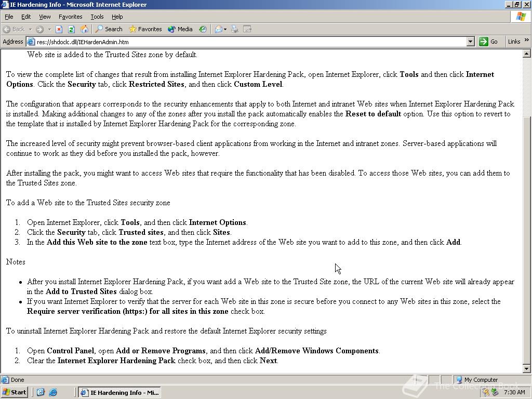Open the File menu
The height and width of the screenshot is (399, 532).
pos(9,17)
